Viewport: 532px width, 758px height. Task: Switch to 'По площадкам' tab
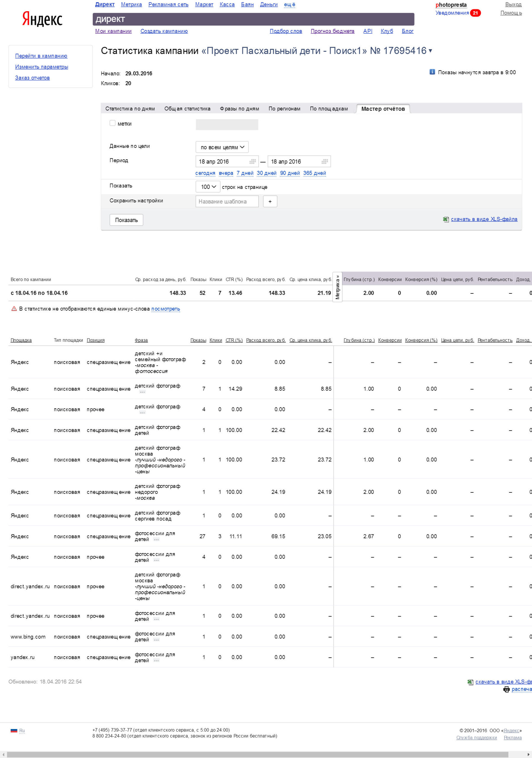tap(329, 109)
